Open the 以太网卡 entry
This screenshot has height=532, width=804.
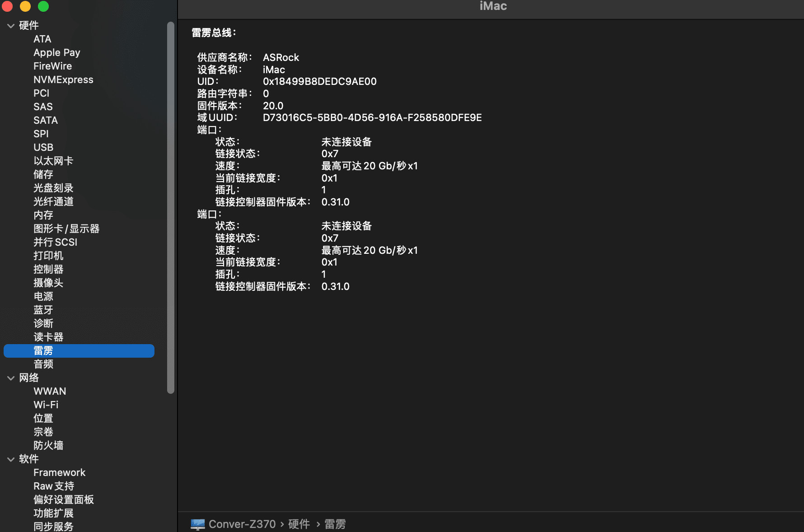(53, 161)
